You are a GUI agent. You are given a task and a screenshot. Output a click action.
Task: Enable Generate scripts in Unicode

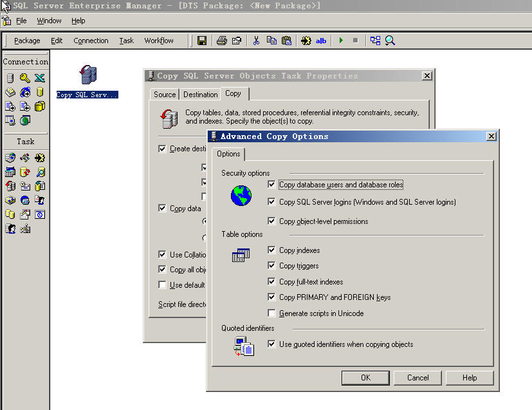(271, 313)
